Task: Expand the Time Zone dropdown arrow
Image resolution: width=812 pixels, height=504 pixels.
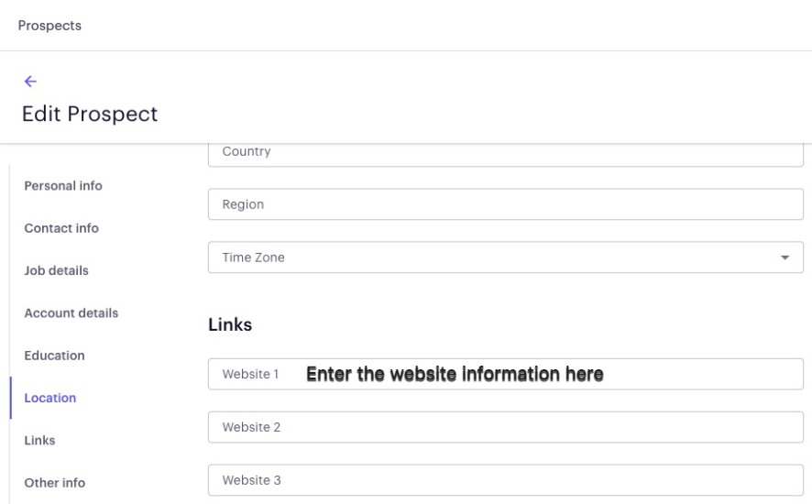Action: (785, 257)
